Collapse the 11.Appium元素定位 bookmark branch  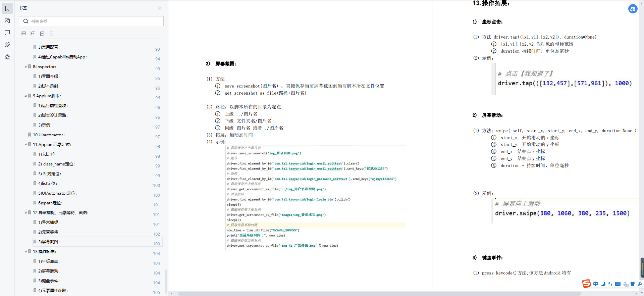(25, 145)
